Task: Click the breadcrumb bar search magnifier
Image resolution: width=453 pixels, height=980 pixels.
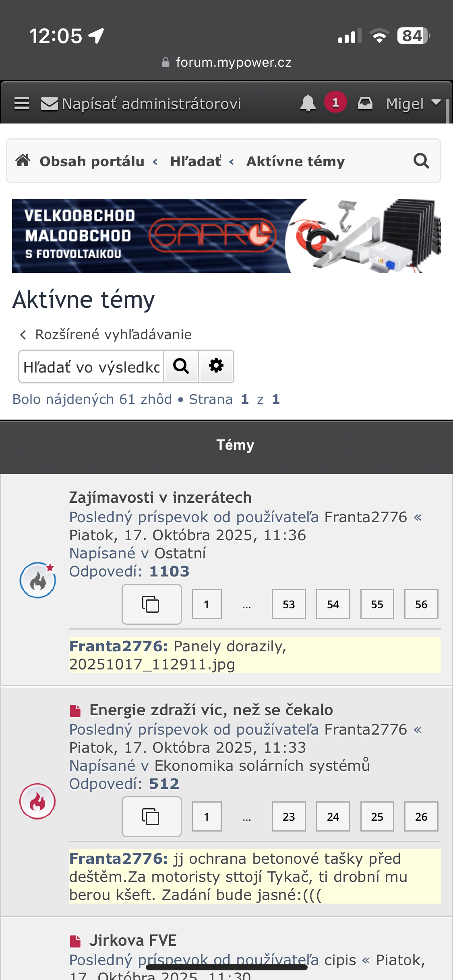Action: click(421, 161)
